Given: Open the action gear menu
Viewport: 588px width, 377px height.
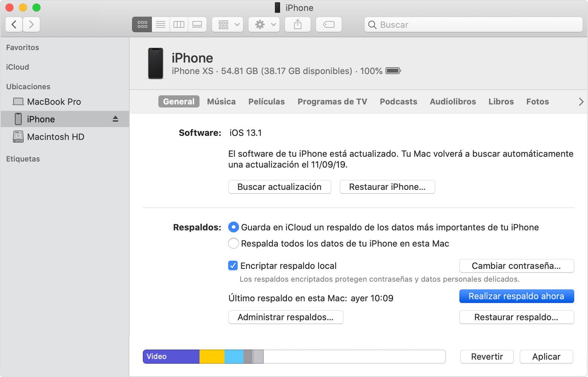Looking at the screenshot, I should click(x=264, y=24).
